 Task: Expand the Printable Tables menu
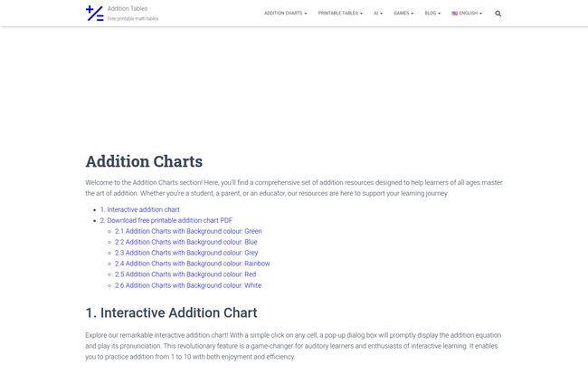[340, 14]
